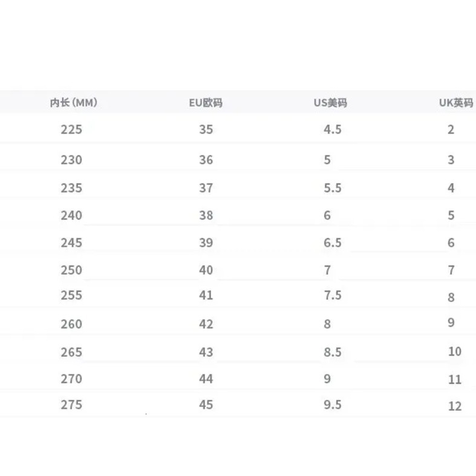Click the 内长(MM) column header
Image resolution: width=476 pixels, height=476 pixels.
click(x=73, y=103)
